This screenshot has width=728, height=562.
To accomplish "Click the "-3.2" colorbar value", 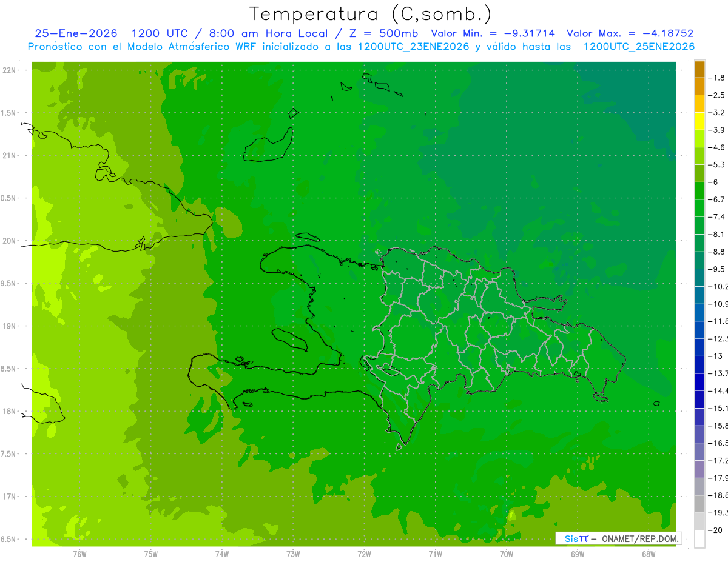I will [717, 113].
